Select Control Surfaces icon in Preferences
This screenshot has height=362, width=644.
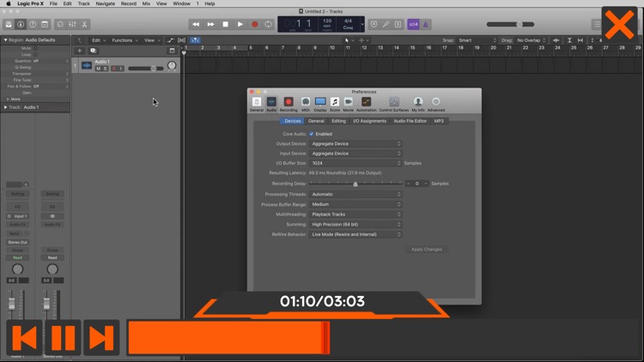tap(394, 105)
